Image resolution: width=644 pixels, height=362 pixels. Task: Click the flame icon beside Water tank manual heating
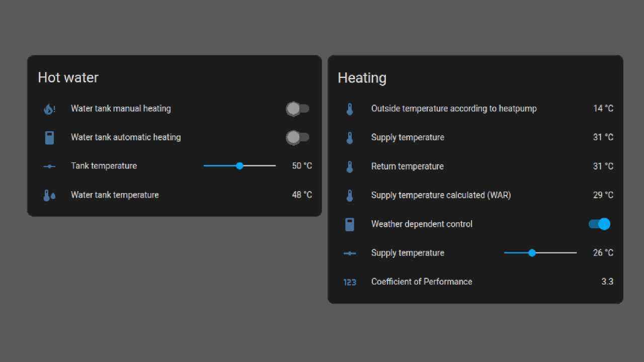tap(49, 109)
